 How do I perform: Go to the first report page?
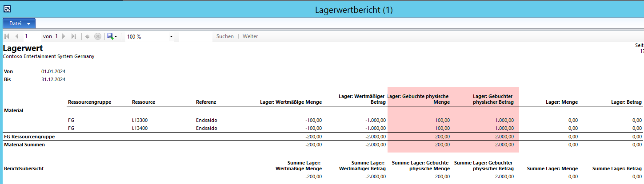point(7,36)
